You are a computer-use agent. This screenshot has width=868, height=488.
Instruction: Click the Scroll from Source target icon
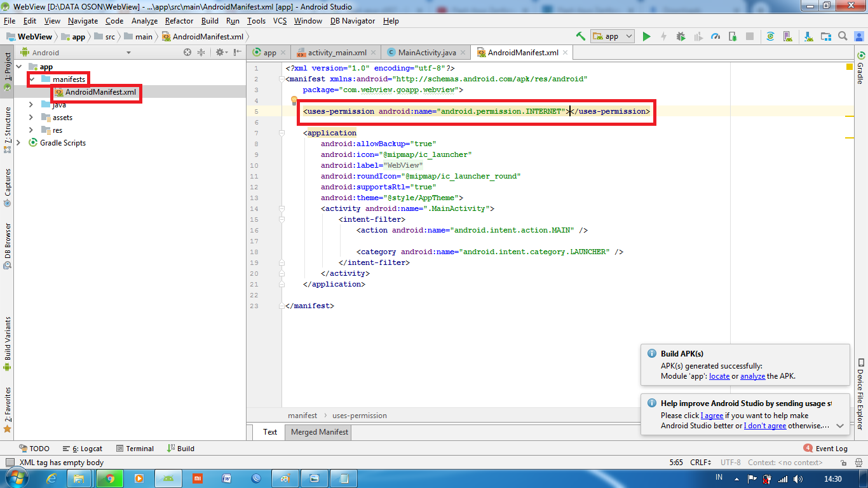[x=187, y=53]
